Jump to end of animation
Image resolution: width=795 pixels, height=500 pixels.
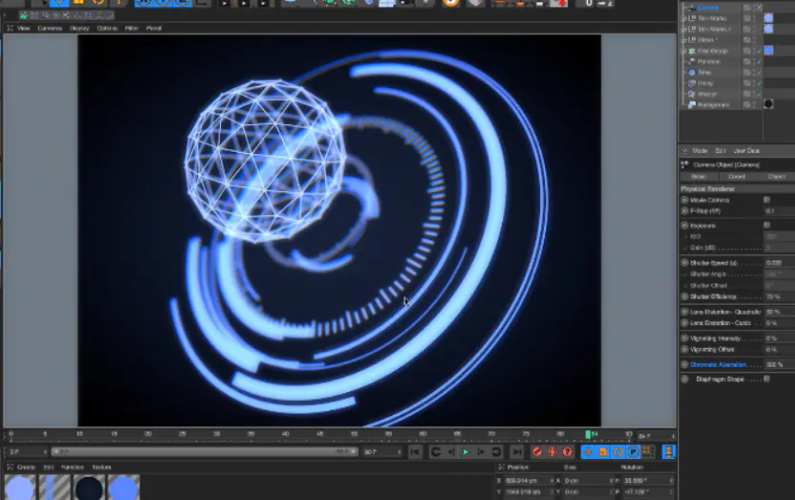(517, 452)
